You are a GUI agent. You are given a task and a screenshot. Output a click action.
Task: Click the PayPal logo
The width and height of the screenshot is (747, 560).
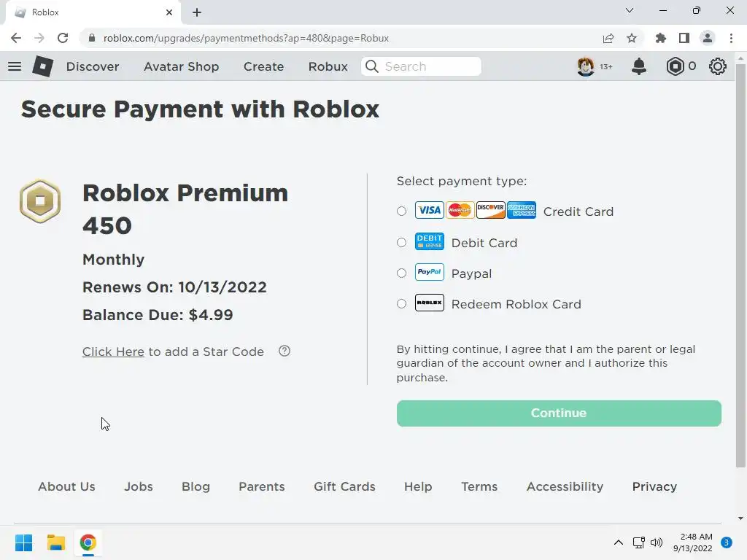point(429,272)
